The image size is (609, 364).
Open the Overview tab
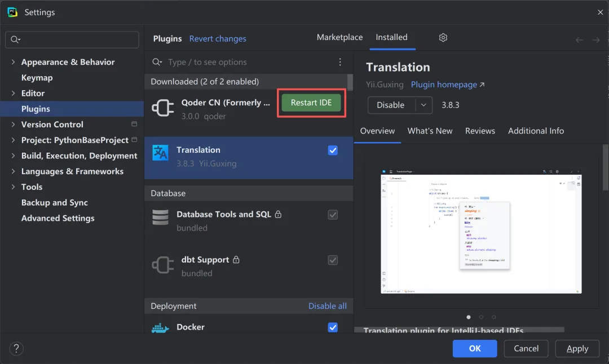pyautogui.click(x=377, y=131)
